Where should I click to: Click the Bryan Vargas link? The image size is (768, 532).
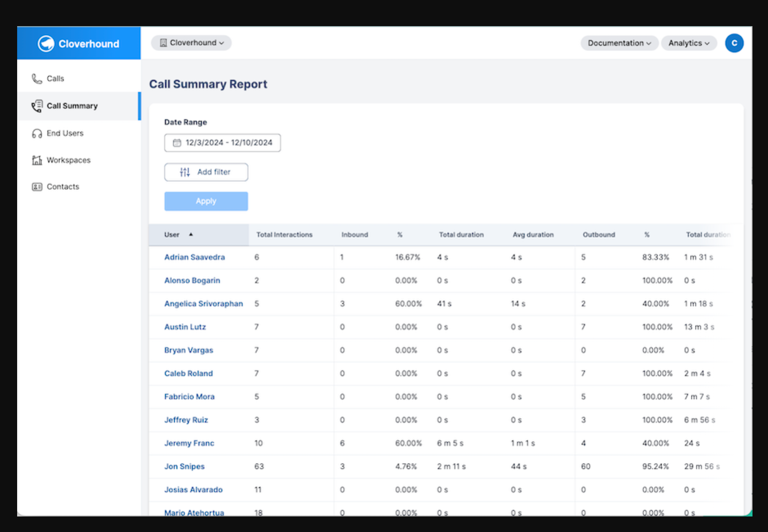point(189,350)
